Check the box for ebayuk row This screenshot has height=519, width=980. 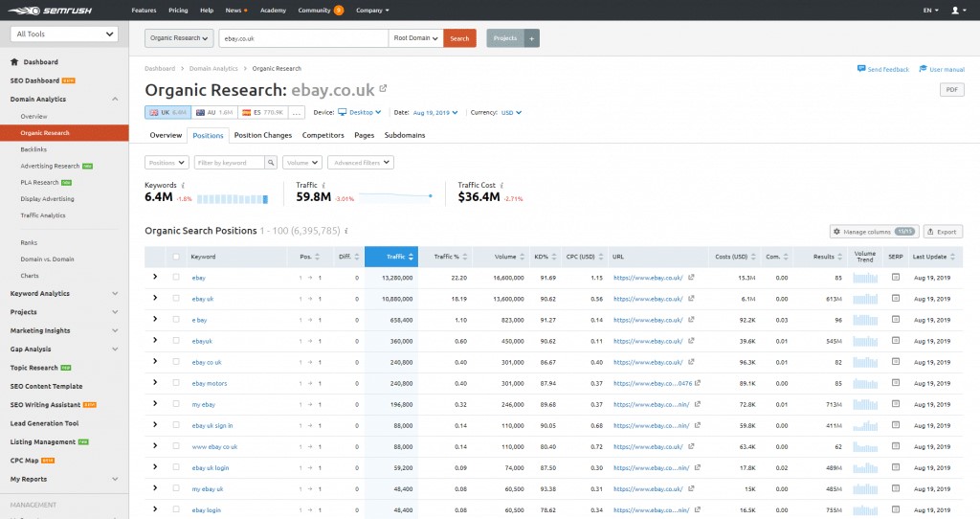click(x=176, y=341)
